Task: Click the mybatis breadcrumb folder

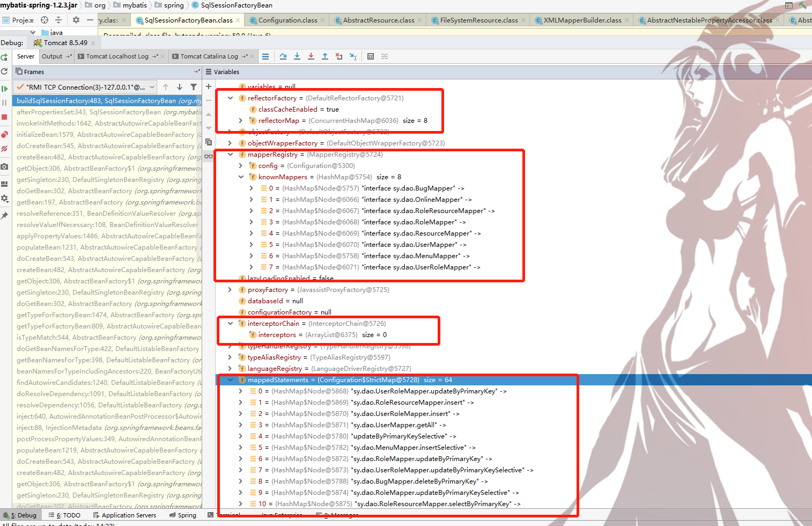Action: (x=130, y=5)
